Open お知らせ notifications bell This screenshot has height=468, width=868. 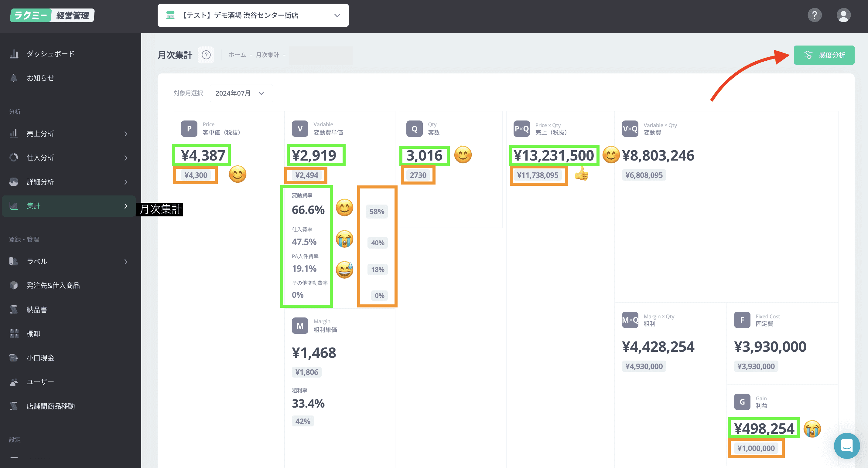[x=14, y=78]
